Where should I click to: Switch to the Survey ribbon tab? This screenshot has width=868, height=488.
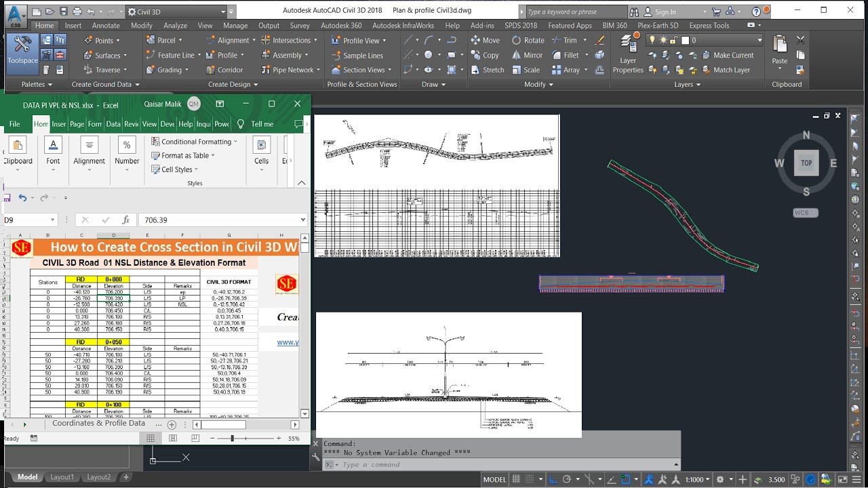[300, 26]
